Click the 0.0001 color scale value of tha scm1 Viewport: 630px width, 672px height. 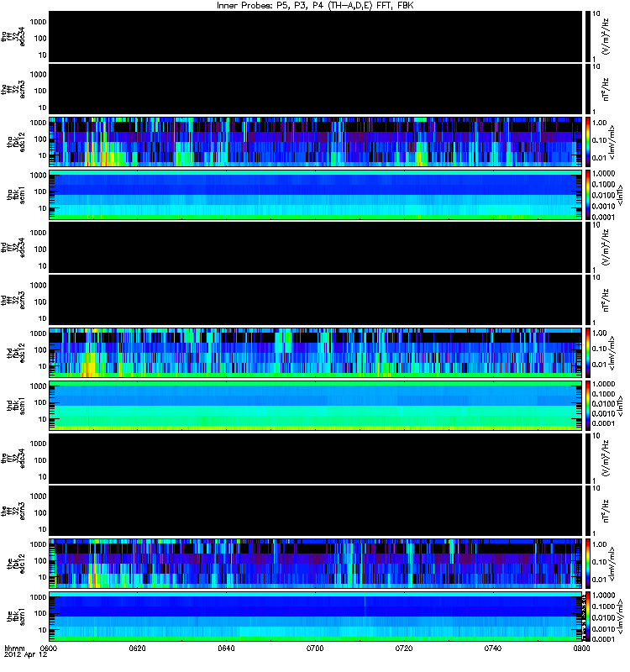603,217
